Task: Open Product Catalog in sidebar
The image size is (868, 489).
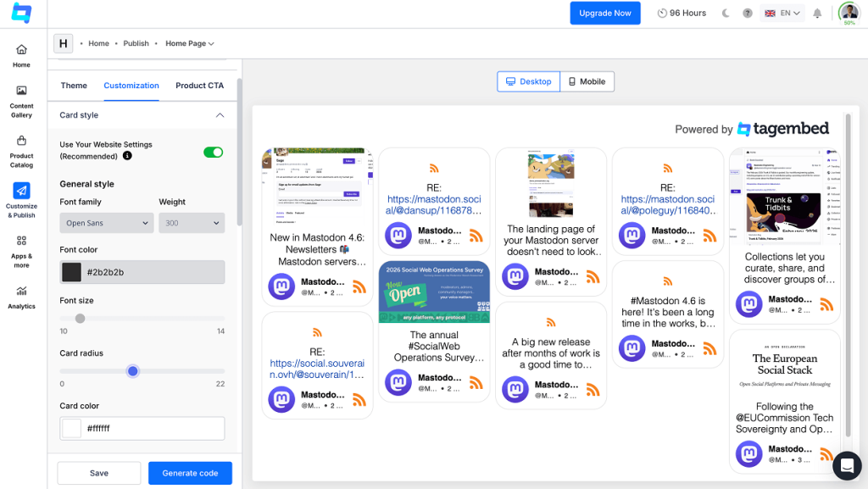Action: [21, 152]
